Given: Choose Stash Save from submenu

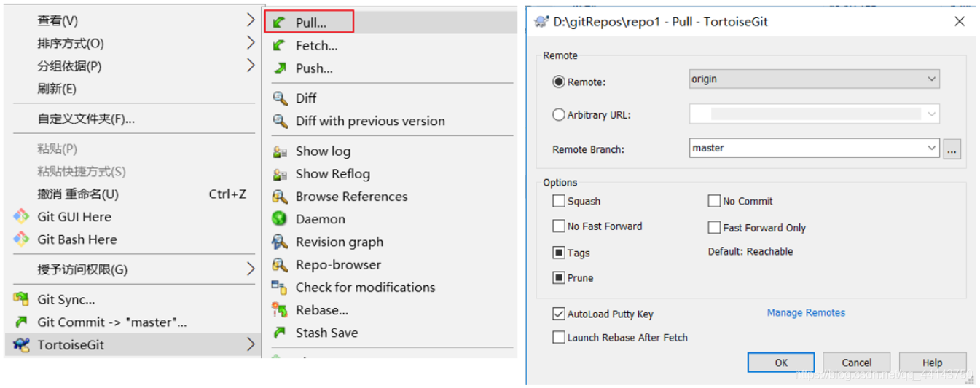Looking at the screenshot, I should click(326, 333).
